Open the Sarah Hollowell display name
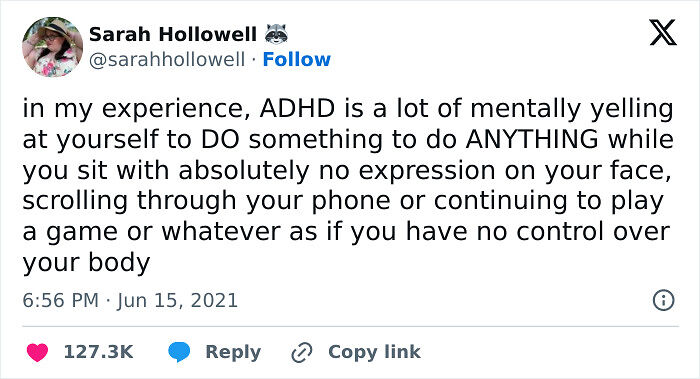Image resolution: width=700 pixels, height=379 pixels. tap(173, 34)
